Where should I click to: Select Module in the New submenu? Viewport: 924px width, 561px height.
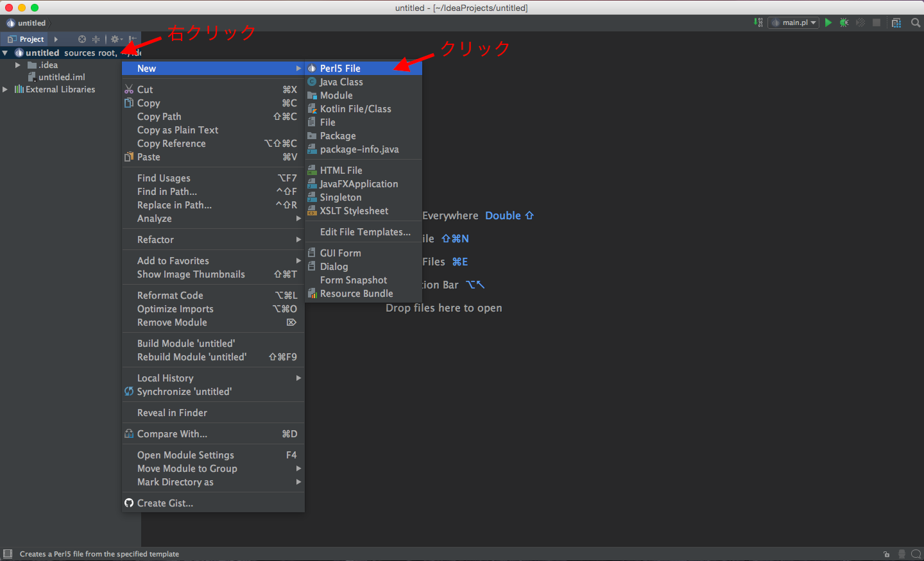click(363, 96)
